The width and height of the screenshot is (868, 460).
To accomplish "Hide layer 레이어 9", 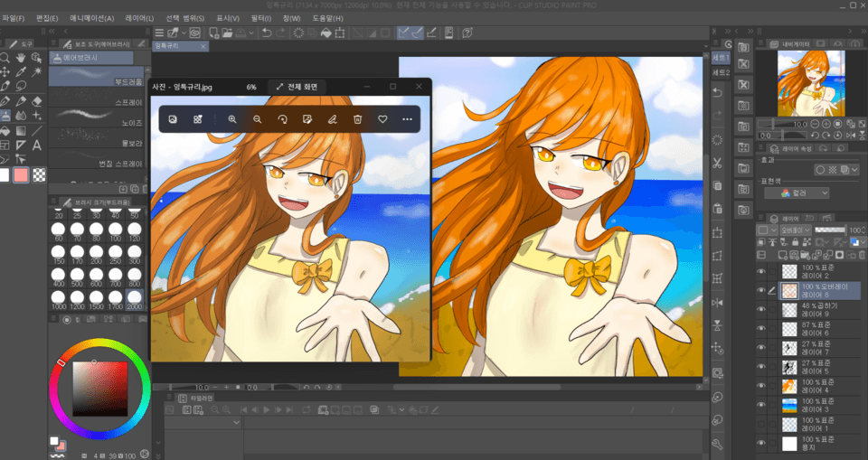I will (761, 309).
